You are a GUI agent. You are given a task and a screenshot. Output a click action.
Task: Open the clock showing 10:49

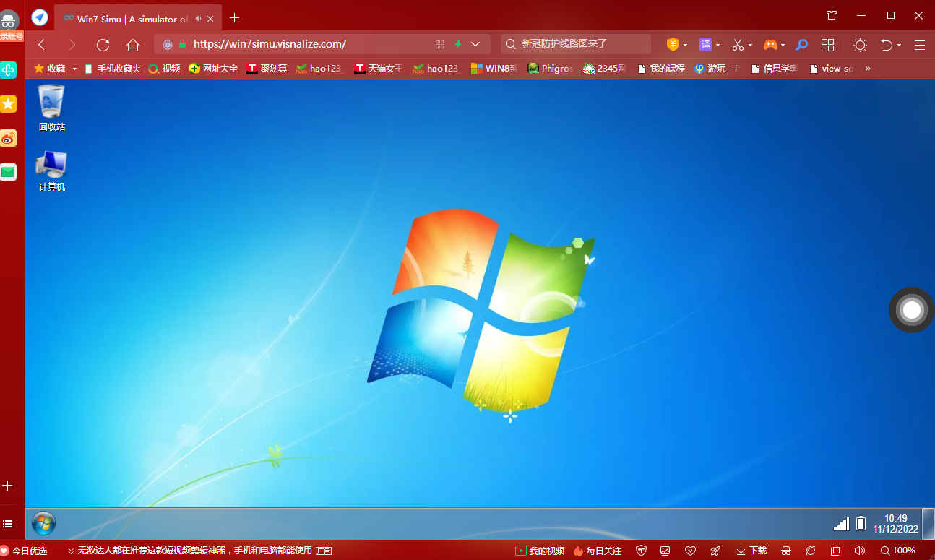click(x=896, y=524)
